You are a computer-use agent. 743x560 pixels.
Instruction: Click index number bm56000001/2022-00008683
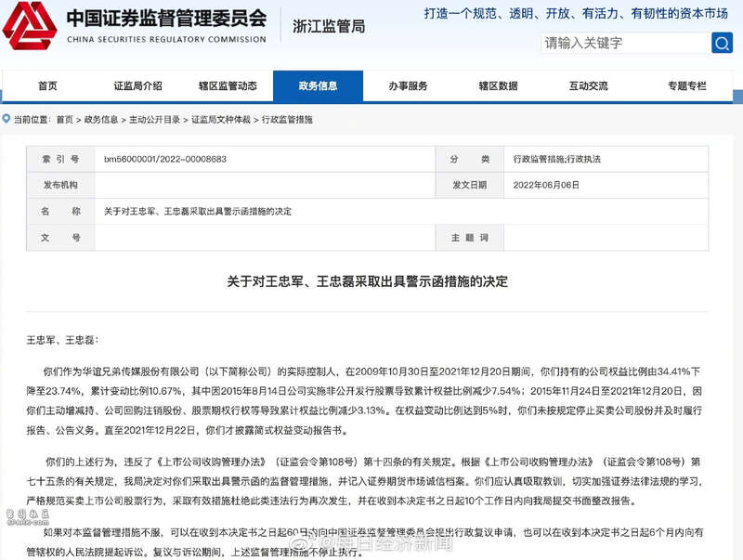[165, 159]
